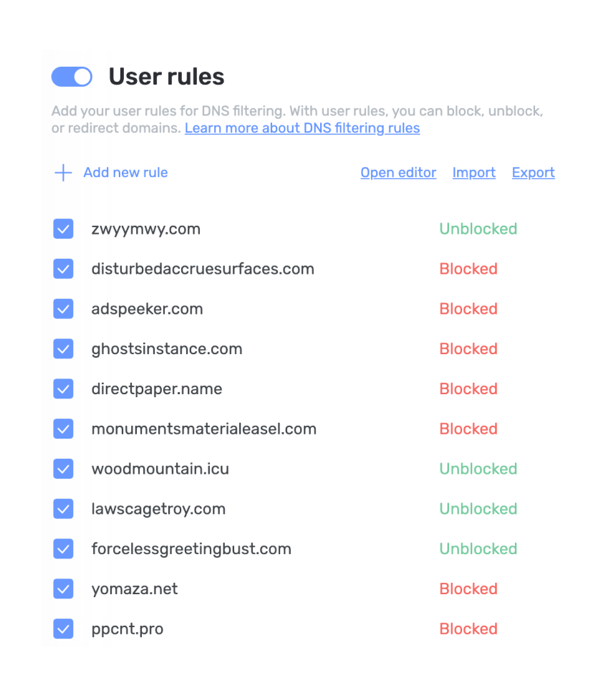Select the adspeeker.com domain entry
Viewport: 616px width, 691px height.
click(147, 309)
